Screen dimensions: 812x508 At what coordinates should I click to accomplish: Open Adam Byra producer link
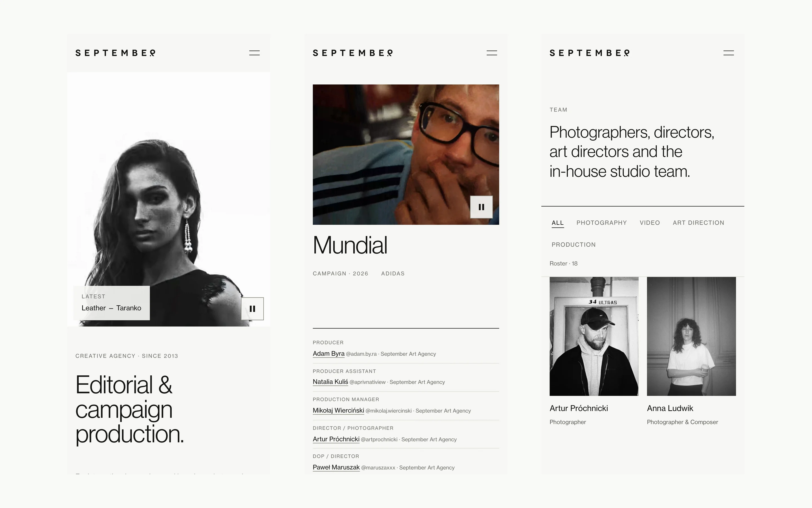click(x=328, y=353)
